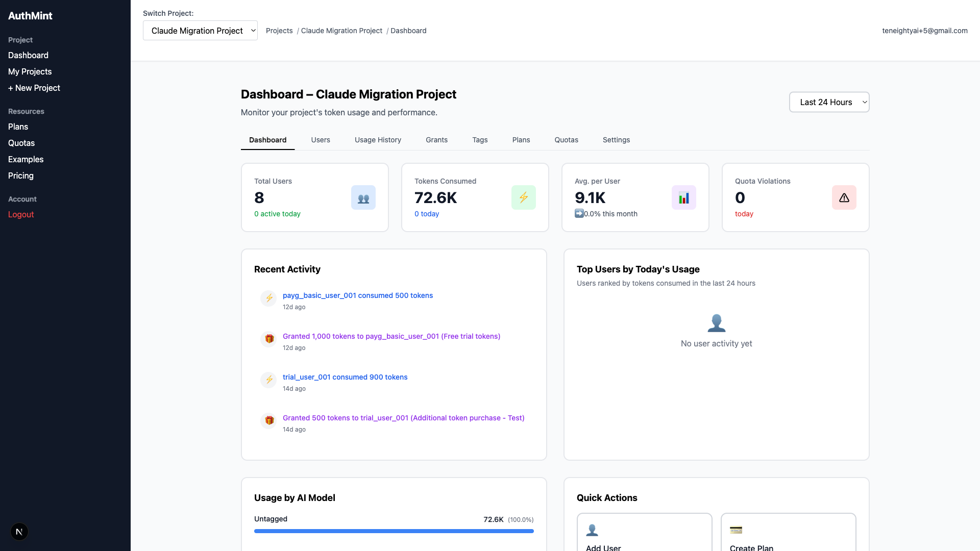This screenshot has height=551, width=980.
Task: Open Granted 500 tokens to trial_user_001 activity
Action: 404,418
